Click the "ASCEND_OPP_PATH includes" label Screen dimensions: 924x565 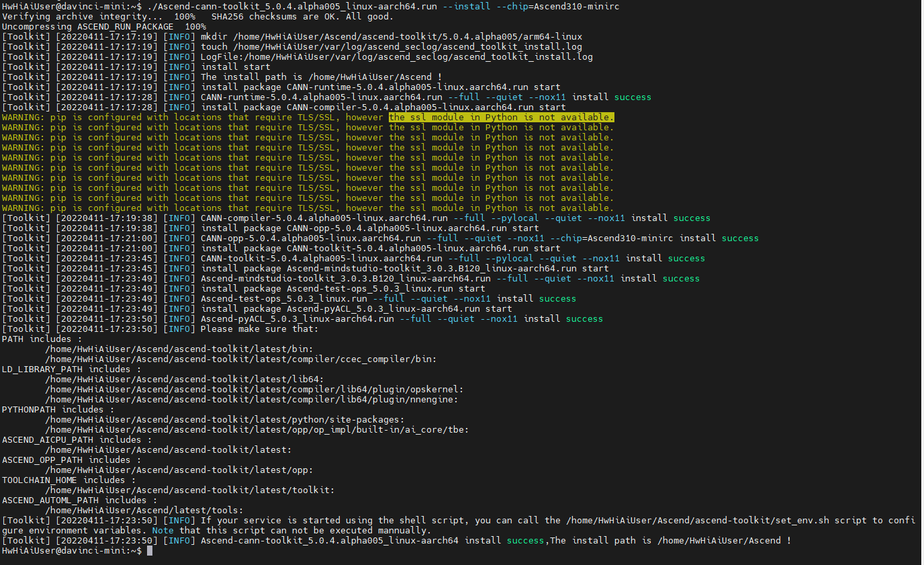tap(71, 460)
